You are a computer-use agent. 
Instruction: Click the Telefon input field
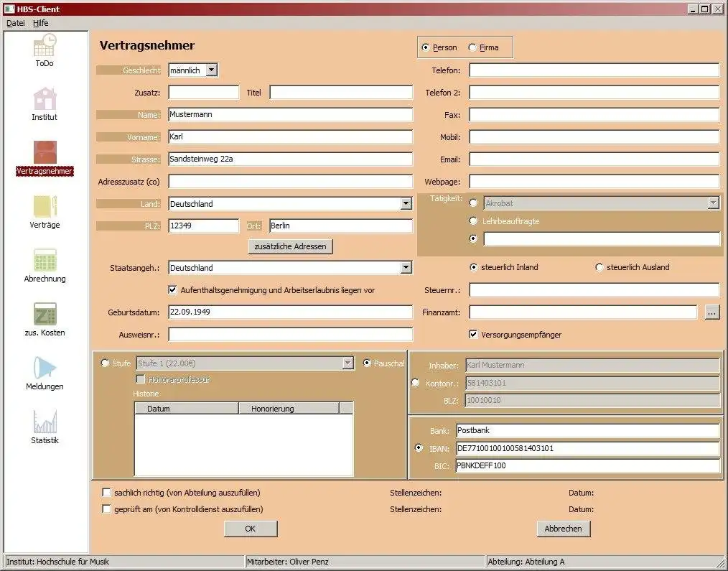[594, 70]
